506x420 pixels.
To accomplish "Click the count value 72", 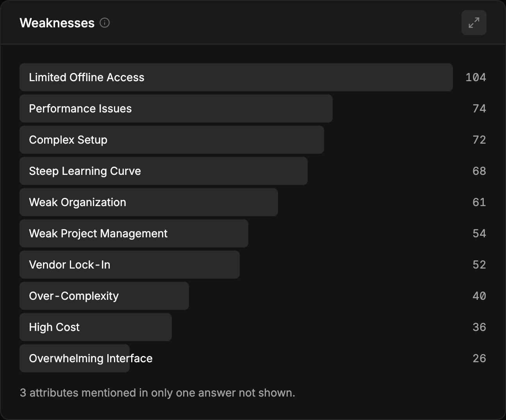I will [x=479, y=140].
